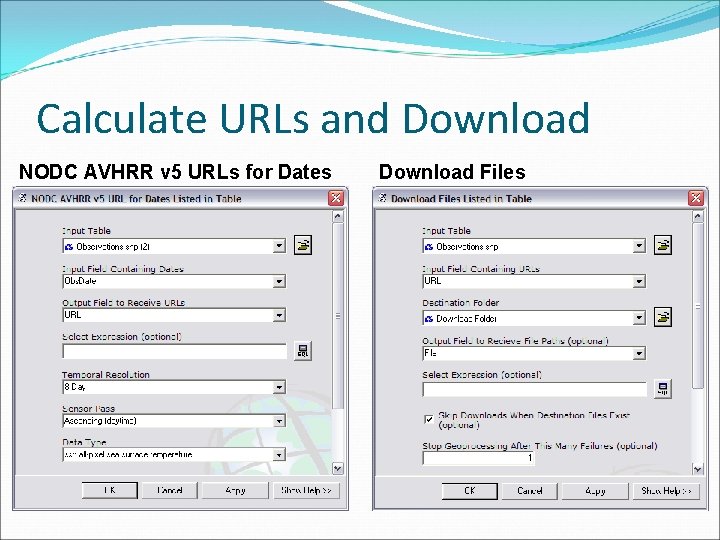Browse for Destination Folder in Download Files dialog

(x=663, y=317)
